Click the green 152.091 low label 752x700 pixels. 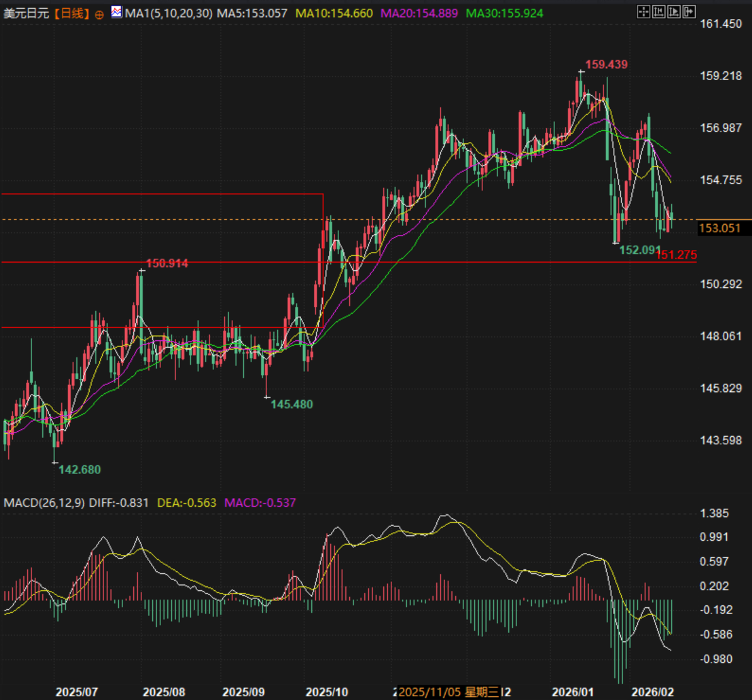(x=640, y=251)
